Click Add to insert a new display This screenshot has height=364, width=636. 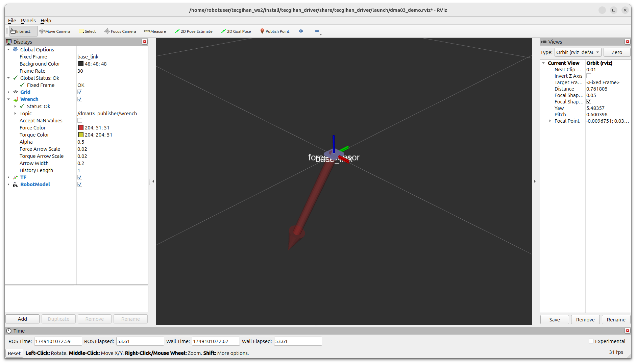pyautogui.click(x=22, y=319)
